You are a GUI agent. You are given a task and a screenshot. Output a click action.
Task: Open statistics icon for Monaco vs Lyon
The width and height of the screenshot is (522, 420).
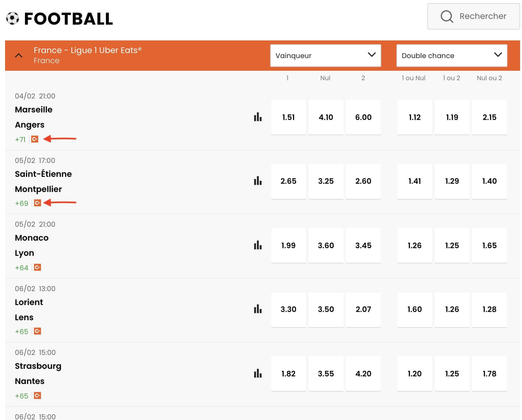tap(258, 245)
